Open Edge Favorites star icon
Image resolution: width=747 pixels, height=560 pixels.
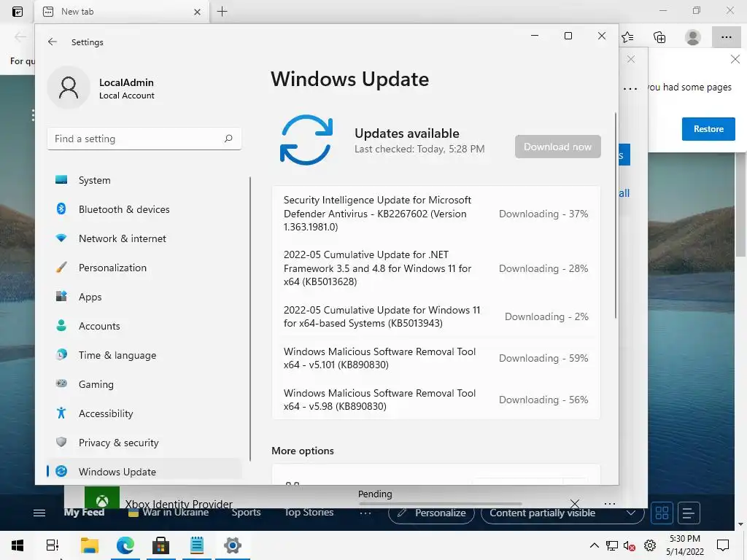tap(627, 37)
